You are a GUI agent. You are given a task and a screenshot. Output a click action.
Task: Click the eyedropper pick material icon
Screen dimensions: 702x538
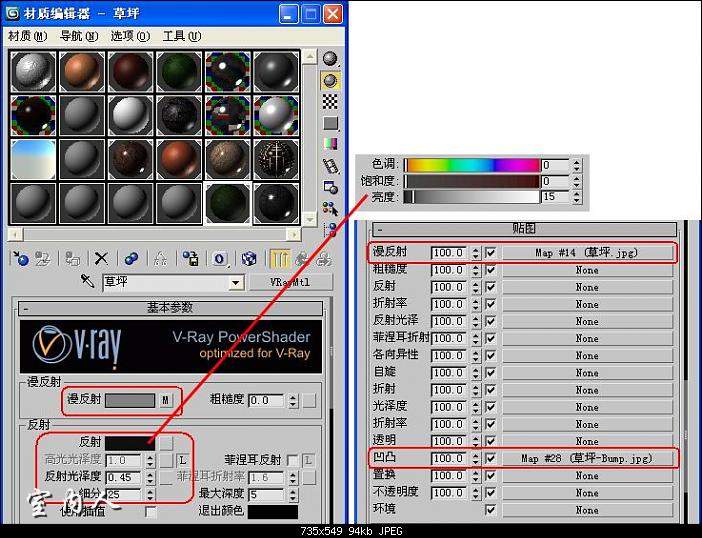pos(87,281)
